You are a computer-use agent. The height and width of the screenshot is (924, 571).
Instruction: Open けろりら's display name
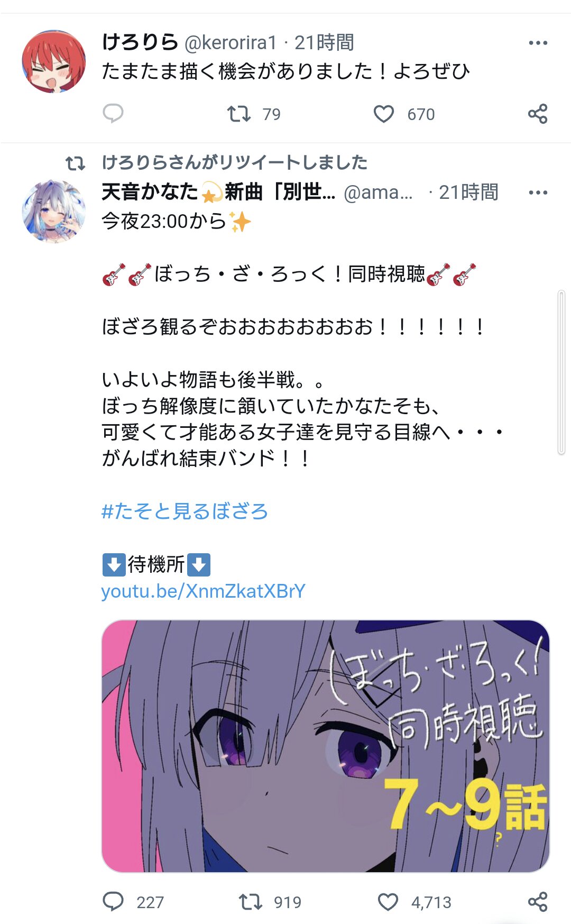pos(140,42)
